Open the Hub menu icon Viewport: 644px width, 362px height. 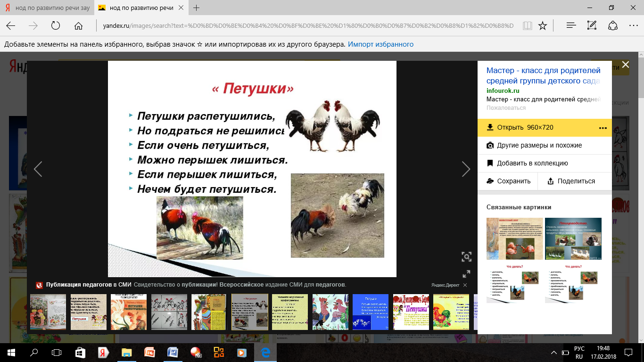pyautogui.click(x=571, y=26)
